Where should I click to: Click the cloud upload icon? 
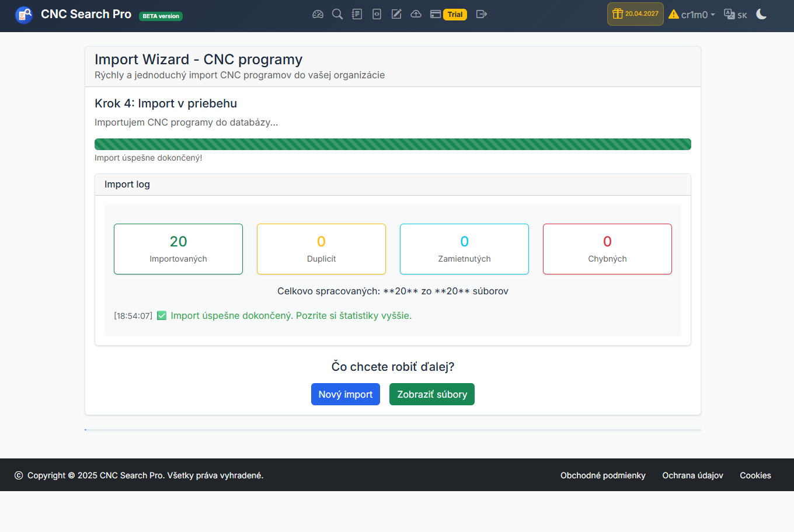pos(416,14)
